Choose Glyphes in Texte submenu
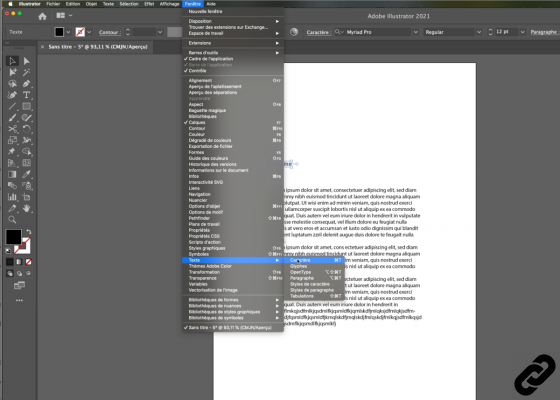Viewport: 560px width, 400px height. (x=314, y=266)
